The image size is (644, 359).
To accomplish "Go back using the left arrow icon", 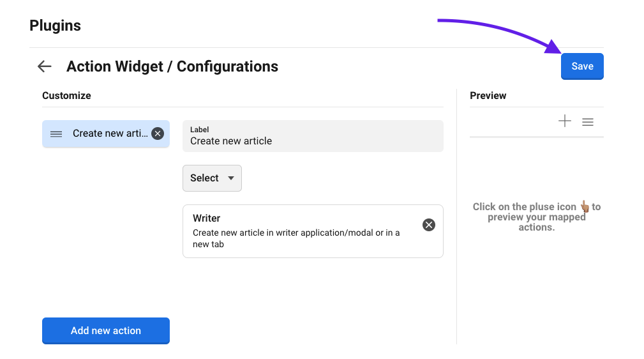I will pyautogui.click(x=44, y=66).
